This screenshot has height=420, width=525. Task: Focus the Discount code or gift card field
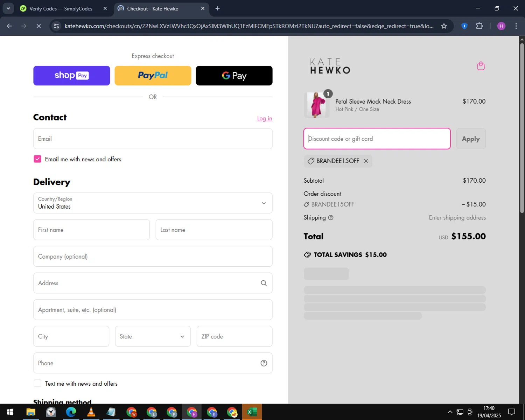point(377,139)
